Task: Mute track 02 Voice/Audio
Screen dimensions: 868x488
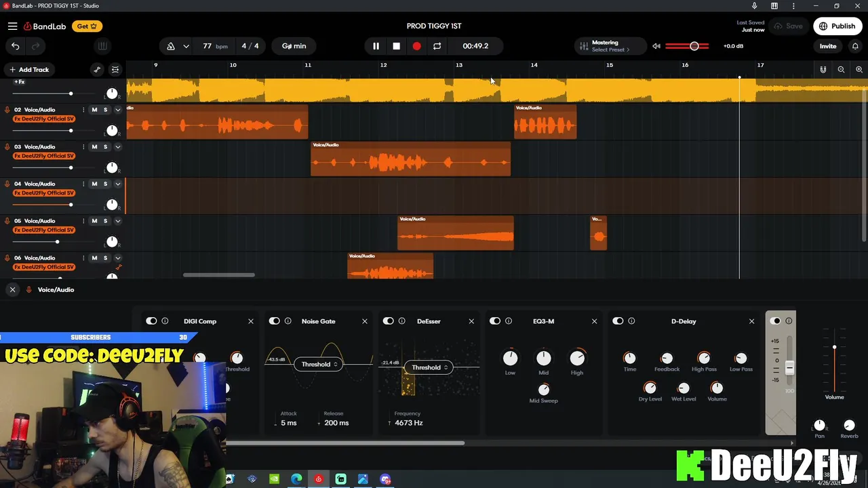Action: 94,110
